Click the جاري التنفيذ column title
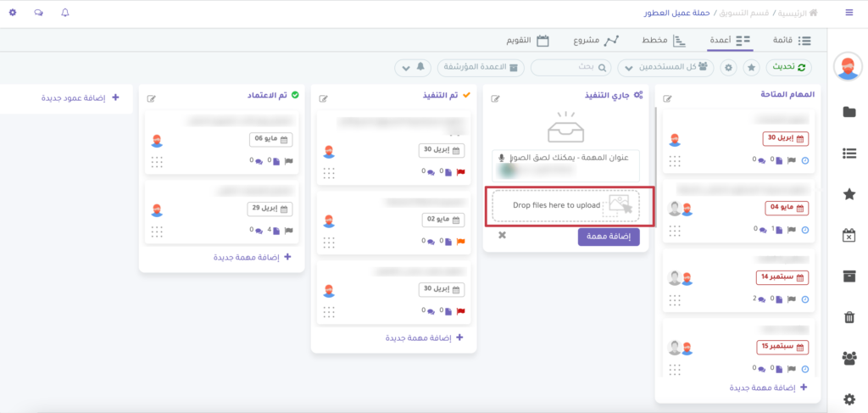This screenshot has height=413, width=868. (609, 95)
